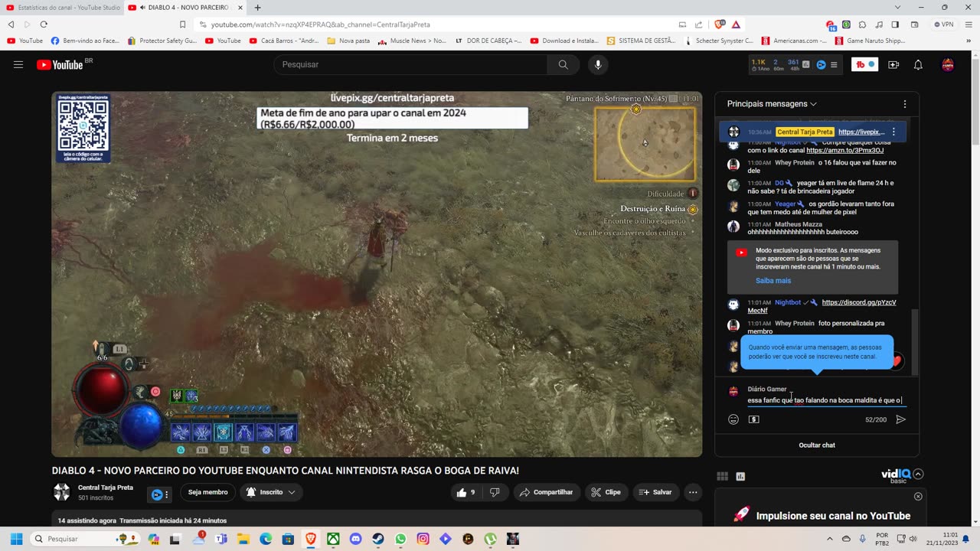Image resolution: width=980 pixels, height=551 pixels.
Task: Open the live chat three-dot options menu
Action: click(x=905, y=104)
